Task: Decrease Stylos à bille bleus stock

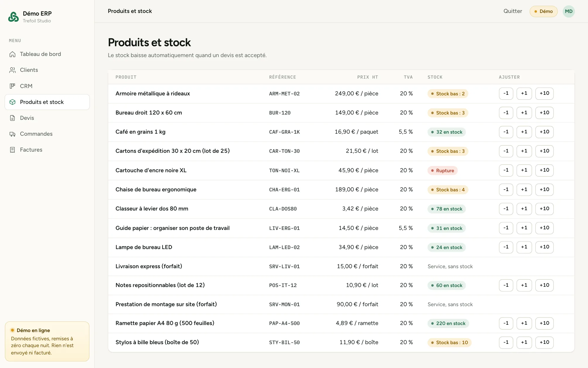Action: click(506, 342)
